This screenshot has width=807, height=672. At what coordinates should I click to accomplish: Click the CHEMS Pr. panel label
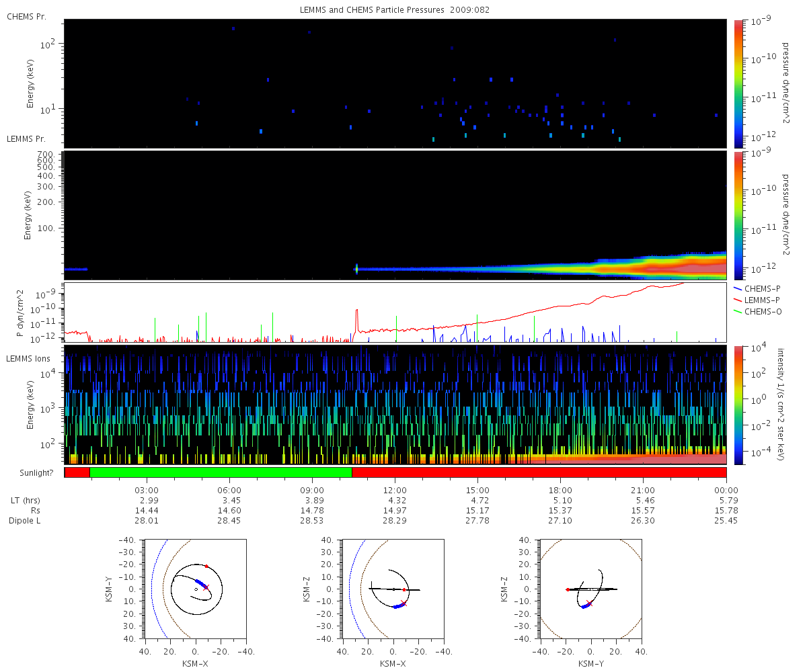26,16
